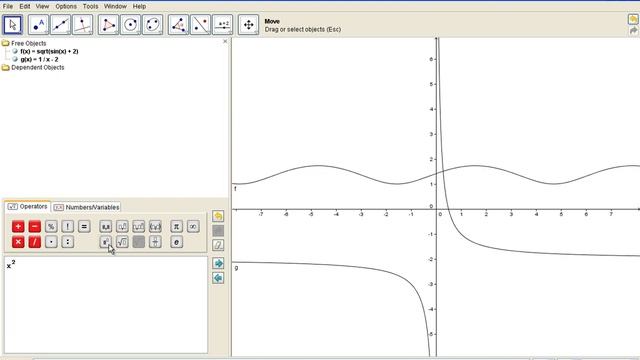Click the left-pointing teal arrow button

(218, 278)
